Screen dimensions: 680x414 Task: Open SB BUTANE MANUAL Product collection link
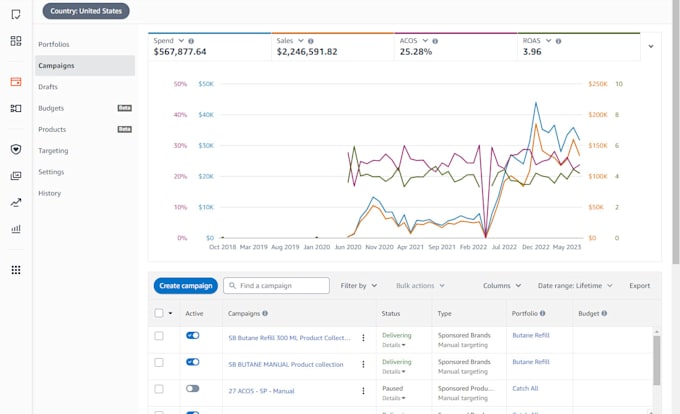[286, 365]
